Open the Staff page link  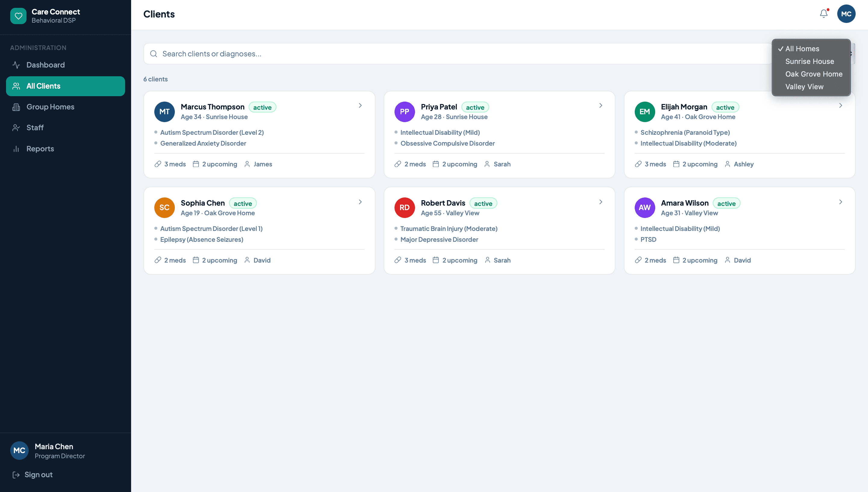tap(65, 128)
